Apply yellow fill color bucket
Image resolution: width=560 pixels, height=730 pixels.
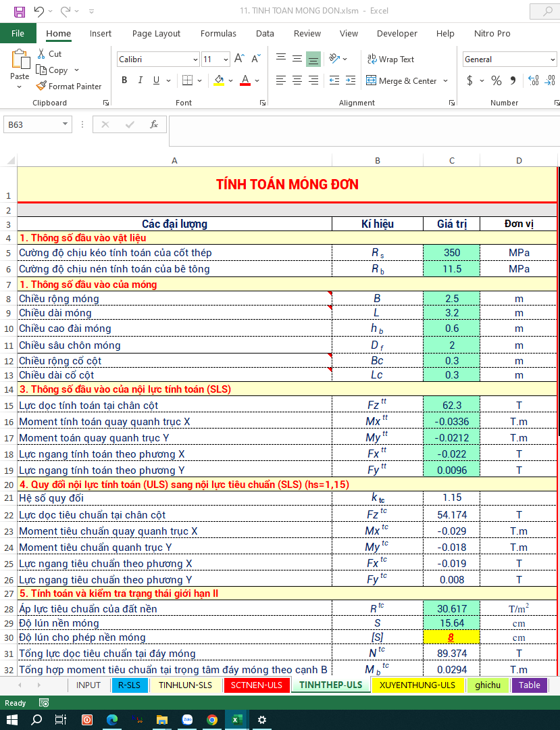tap(219, 80)
